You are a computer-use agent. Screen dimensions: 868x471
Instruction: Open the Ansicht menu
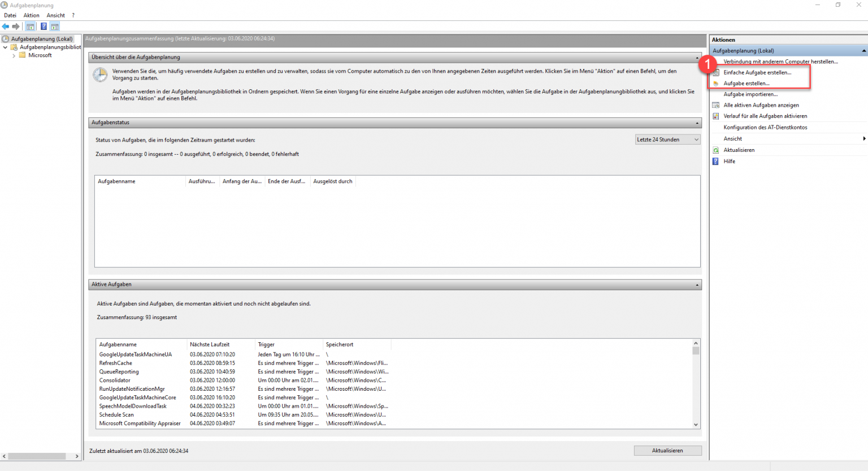(55, 15)
